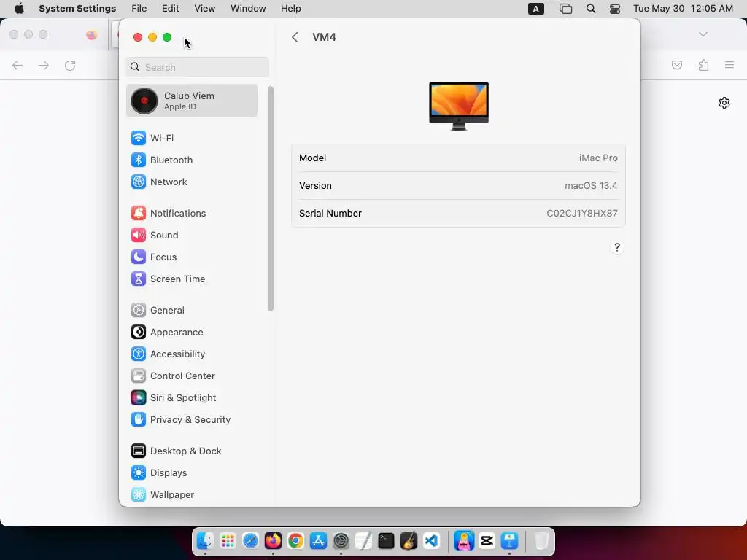
Task: Click the input source A icon in menu bar
Action: tap(536, 9)
